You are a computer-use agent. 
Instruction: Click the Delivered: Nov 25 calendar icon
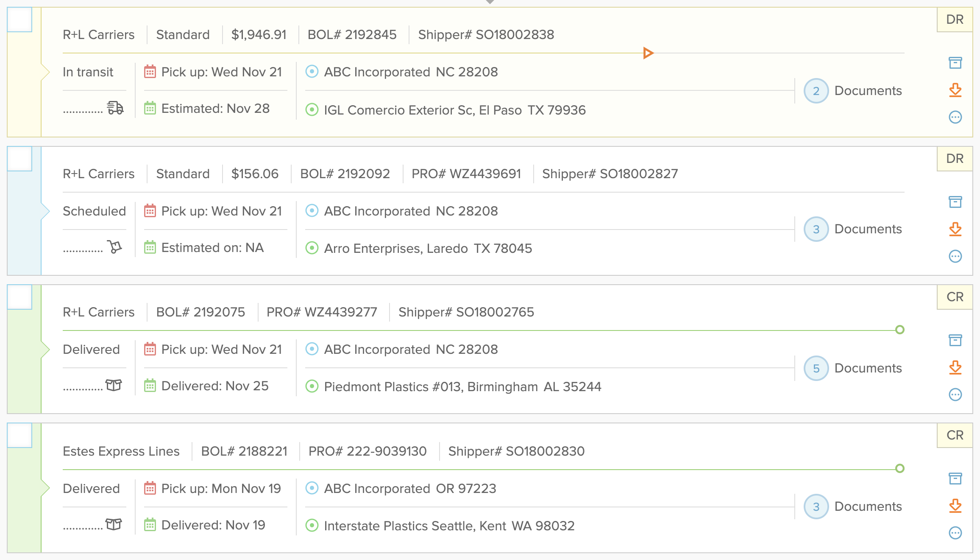click(150, 385)
